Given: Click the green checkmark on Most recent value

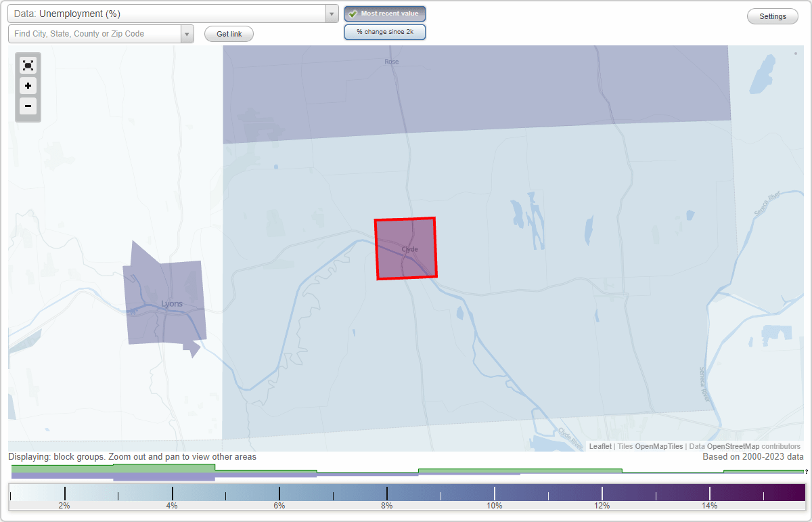Looking at the screenshot, I should click(353, 14).
